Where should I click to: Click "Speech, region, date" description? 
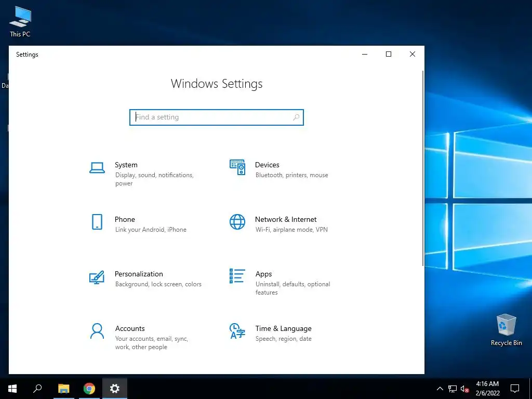tap(284, 339)
